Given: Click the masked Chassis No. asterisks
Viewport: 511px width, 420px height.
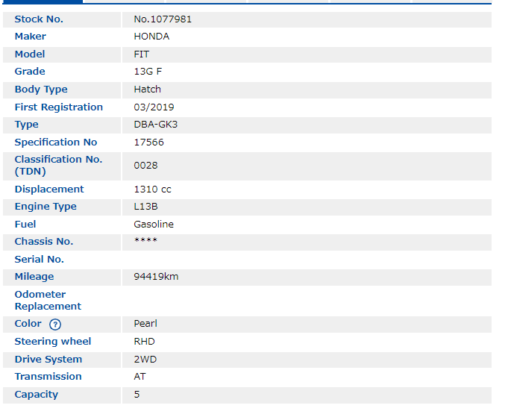Looking at the screenshot, I should 145,242.
